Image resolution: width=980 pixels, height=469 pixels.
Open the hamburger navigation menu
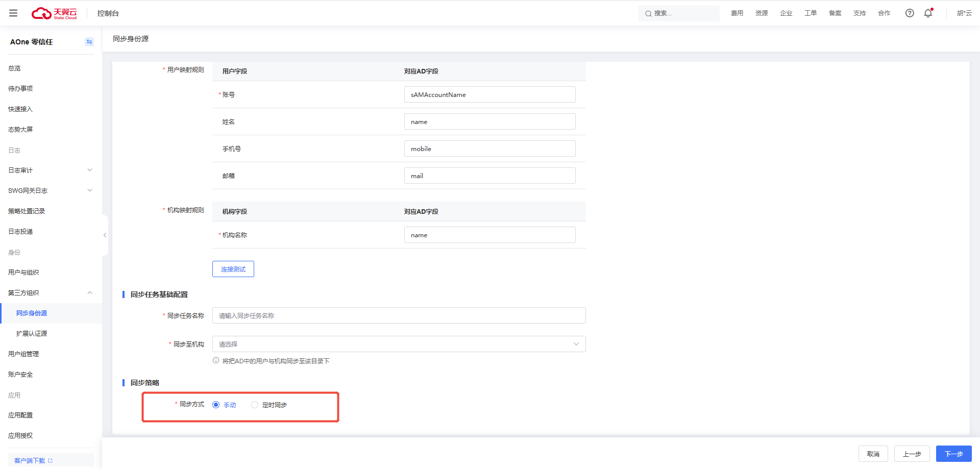click(x=13, y=13)
